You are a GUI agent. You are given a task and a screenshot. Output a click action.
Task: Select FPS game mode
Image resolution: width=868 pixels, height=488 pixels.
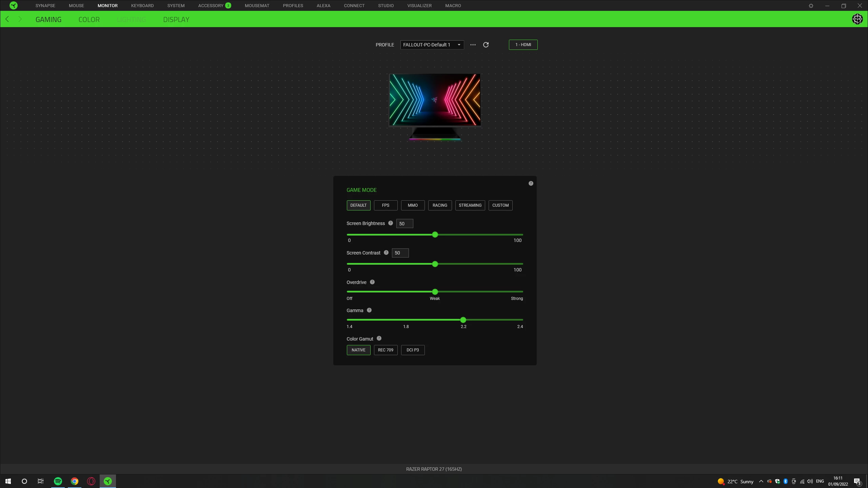pos(386,205)
